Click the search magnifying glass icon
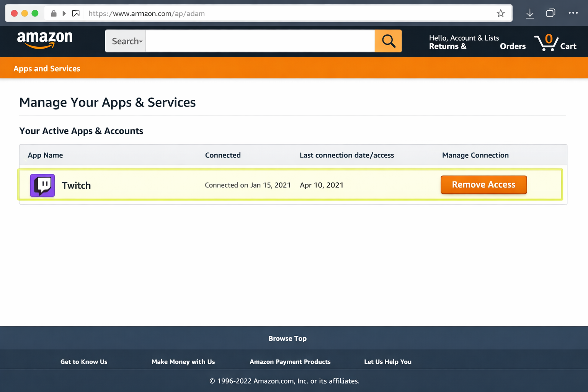This screenshot has height=392, width=588. pyautogui.click(x=388, y=41)
